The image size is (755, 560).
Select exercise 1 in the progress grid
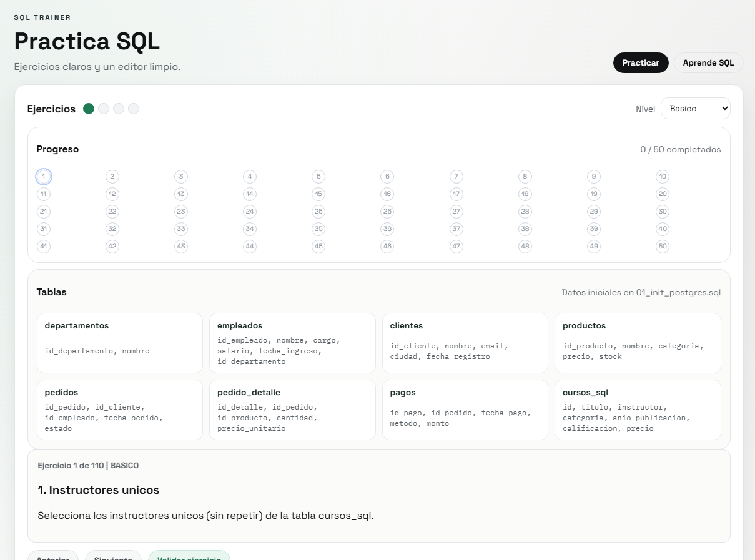pos(43,176)
